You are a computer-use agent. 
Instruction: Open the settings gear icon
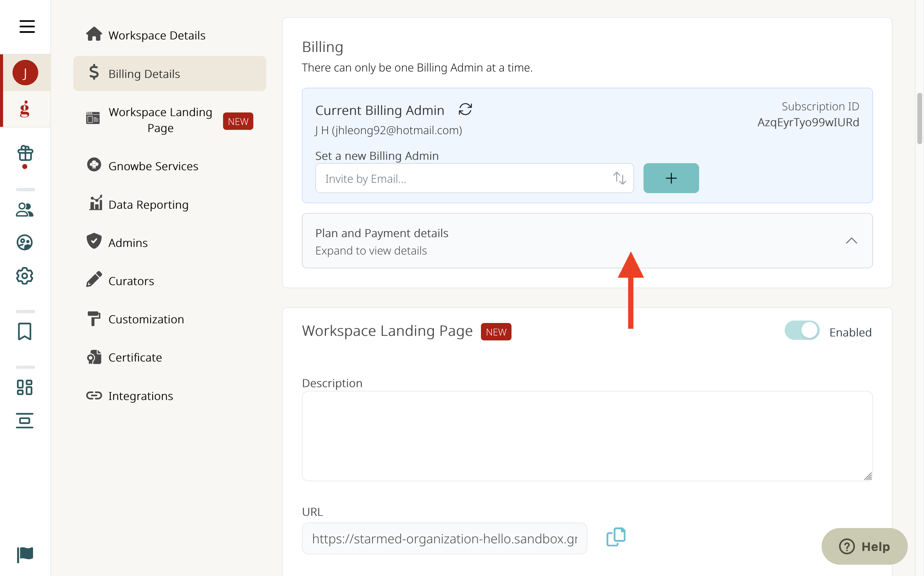[x=25, y=276]
